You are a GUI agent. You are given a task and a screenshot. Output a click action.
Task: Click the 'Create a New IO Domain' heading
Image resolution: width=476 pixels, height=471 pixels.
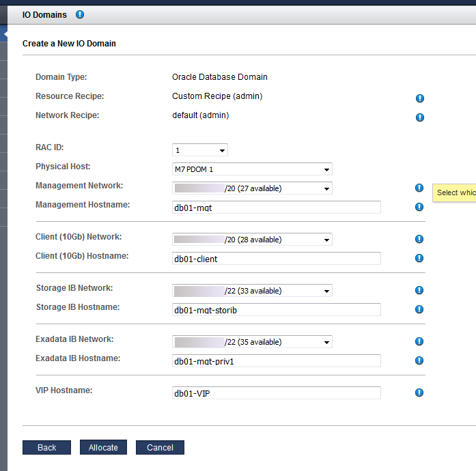69,44
